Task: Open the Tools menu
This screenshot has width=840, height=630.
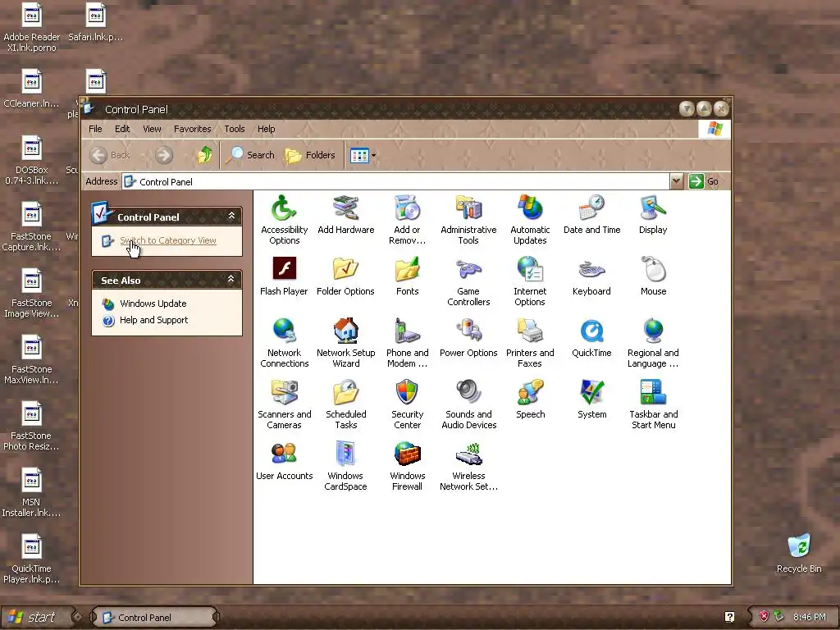Action: [x=234, y=129]
